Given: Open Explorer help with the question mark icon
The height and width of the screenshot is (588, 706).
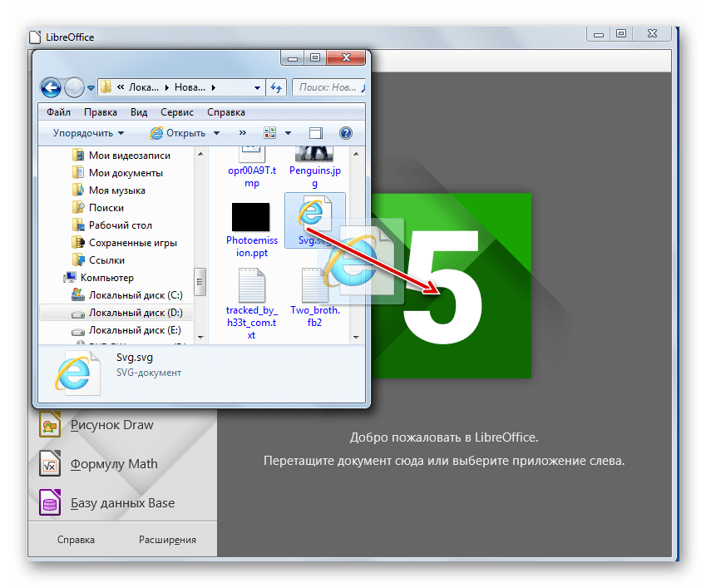Looking at the screenshot, I should click(x=346, y=133).
